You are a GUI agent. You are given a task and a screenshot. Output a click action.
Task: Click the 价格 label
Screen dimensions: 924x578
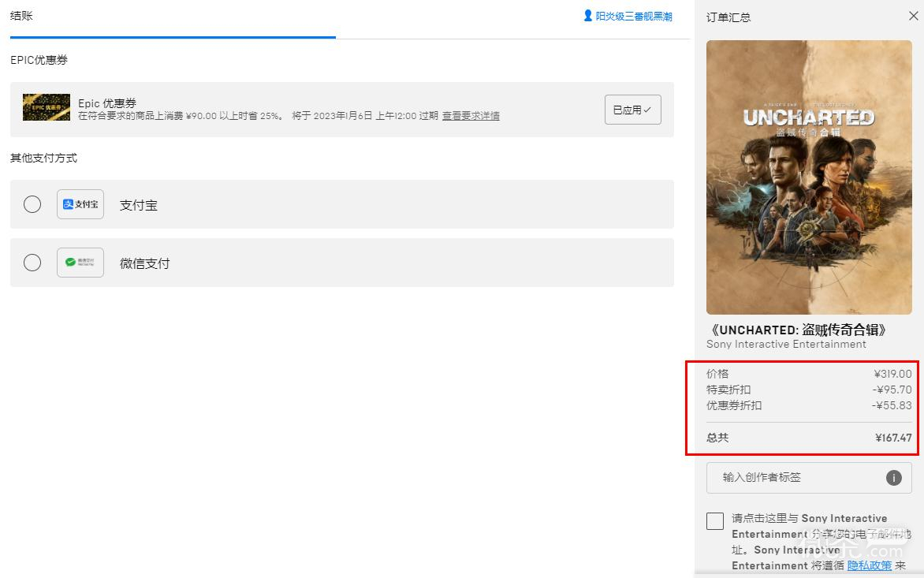coord(717,374)
